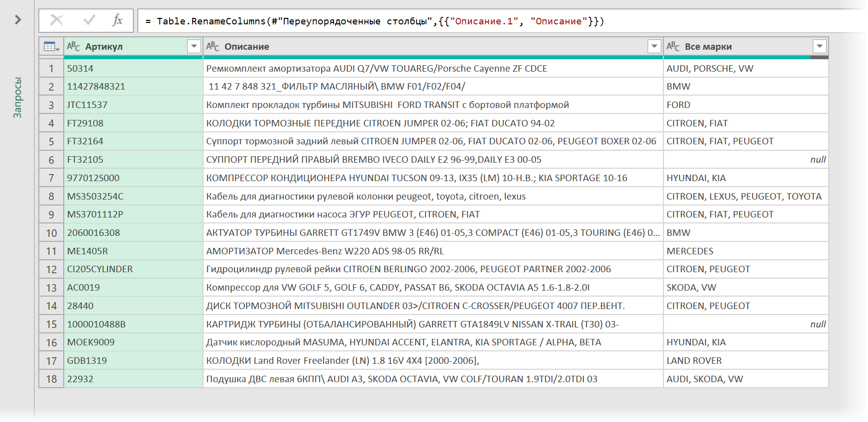Select cell GDB1319
This screenshot has width=868, height=422.
tap(133, 361)
